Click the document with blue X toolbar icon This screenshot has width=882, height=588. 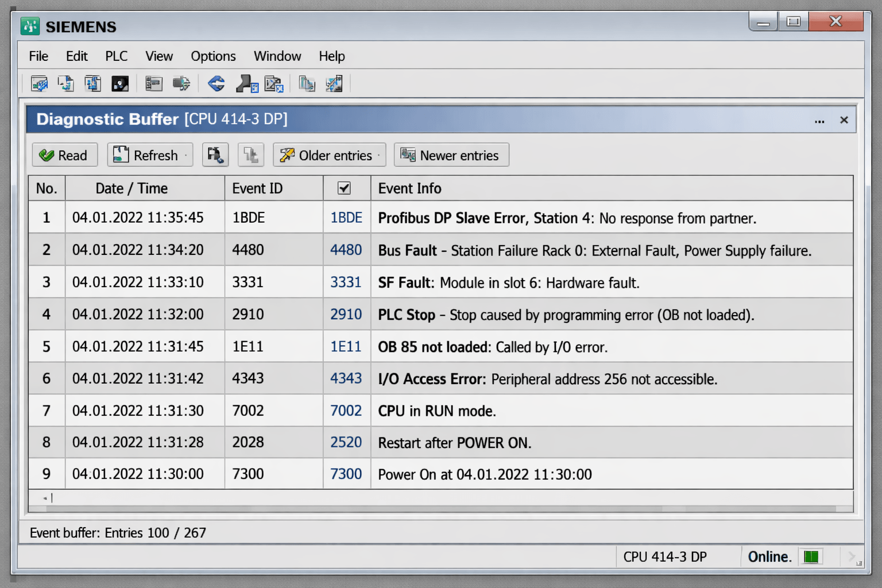[274, 84]
